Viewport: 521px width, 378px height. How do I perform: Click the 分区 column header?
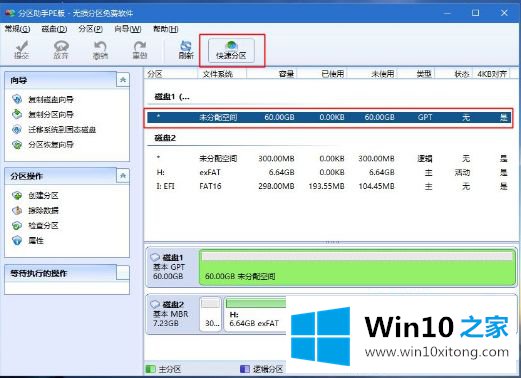pyautogui.click(x=171, y=74)
